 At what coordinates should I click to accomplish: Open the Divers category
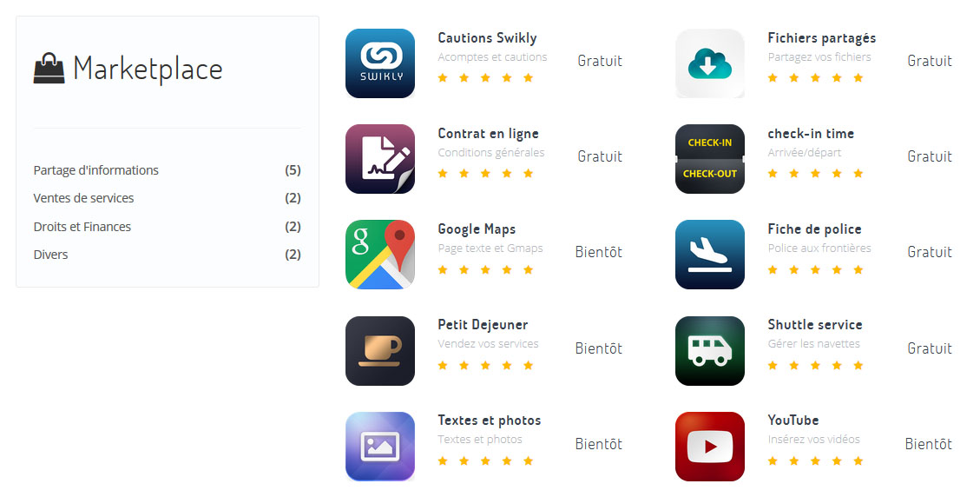click(x=167, y=255)
